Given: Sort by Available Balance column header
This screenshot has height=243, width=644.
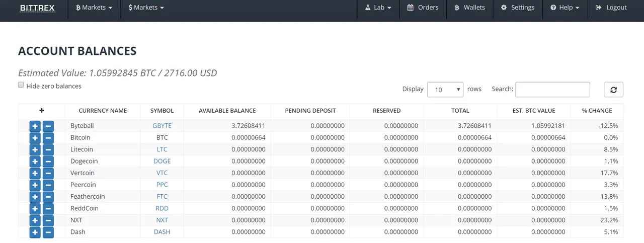Looking at the screenshot, I should (x=227, y=111).
